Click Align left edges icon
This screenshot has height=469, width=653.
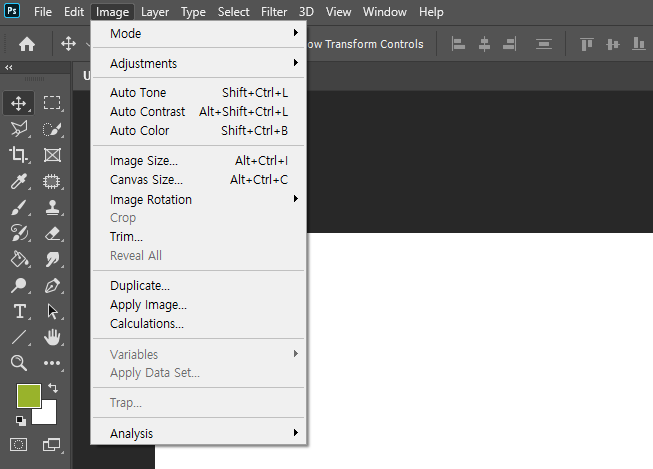point(458,43)
